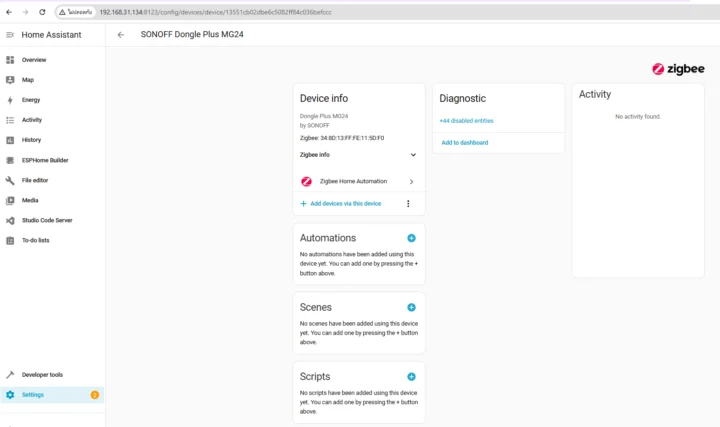
Task: Open Media in sidebar
Action: (52, 200)
